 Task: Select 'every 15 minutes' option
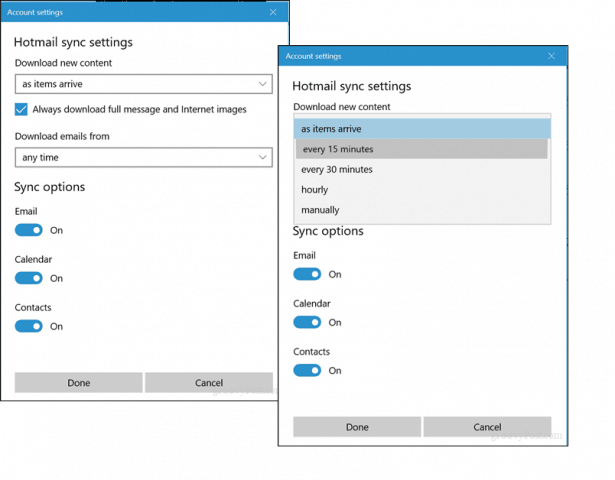tap(422, 149)
